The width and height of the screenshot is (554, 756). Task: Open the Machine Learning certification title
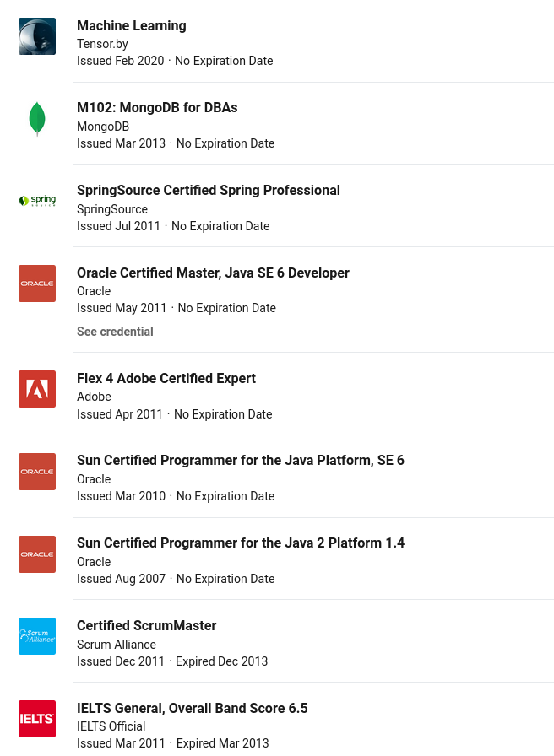pos(132,25)
